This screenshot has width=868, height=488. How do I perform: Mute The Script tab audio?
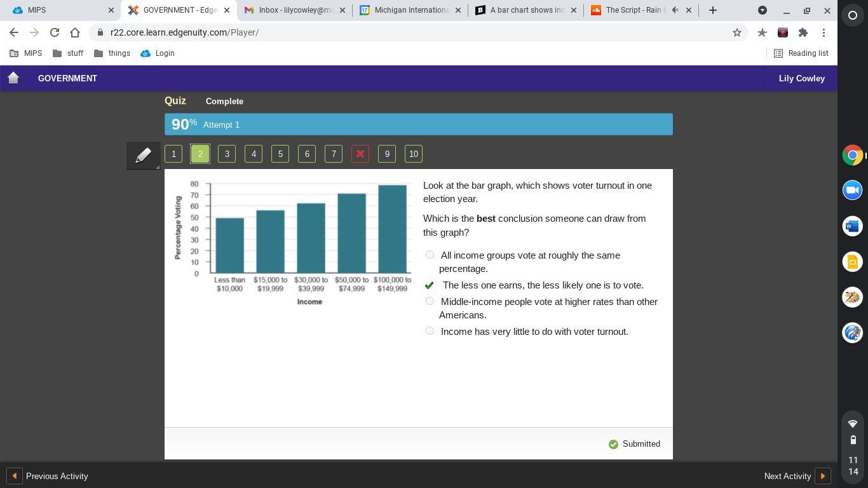point(675,10)
